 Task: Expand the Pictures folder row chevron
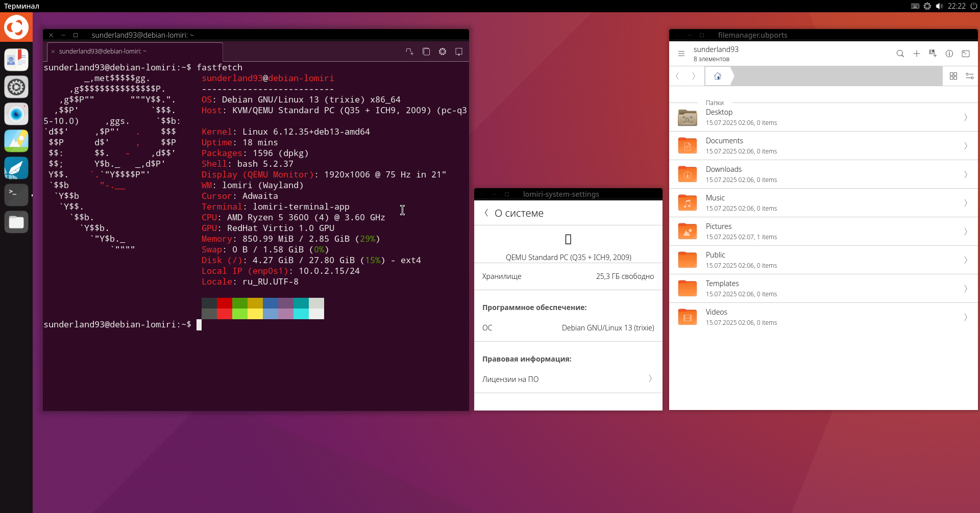tap(965, 232)
